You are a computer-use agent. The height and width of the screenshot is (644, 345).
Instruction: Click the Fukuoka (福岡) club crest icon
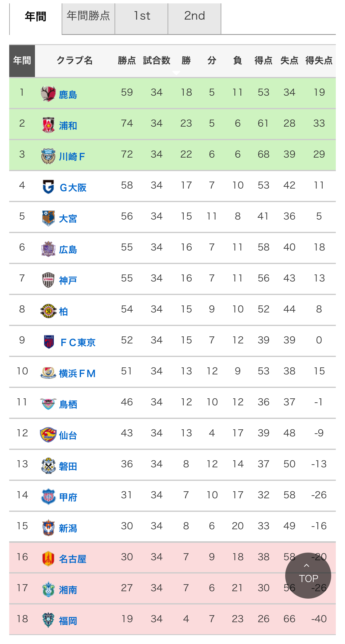click(x=48, y=620)
